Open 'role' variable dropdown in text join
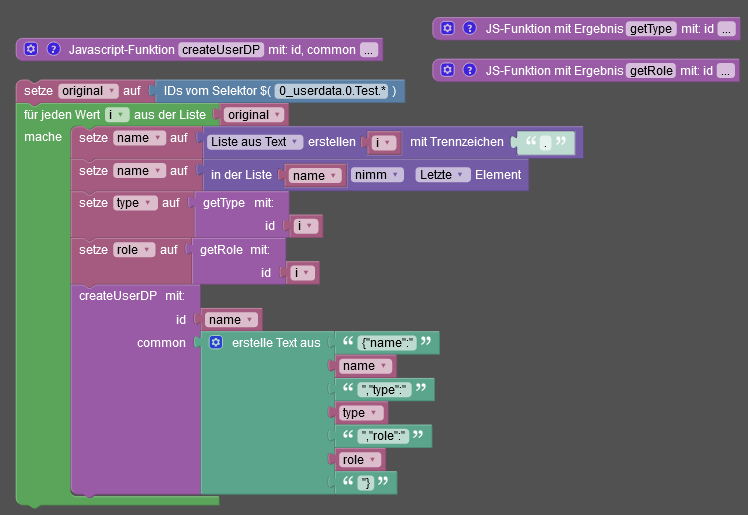This screenshot has height=515, width=748. point(360,459)
